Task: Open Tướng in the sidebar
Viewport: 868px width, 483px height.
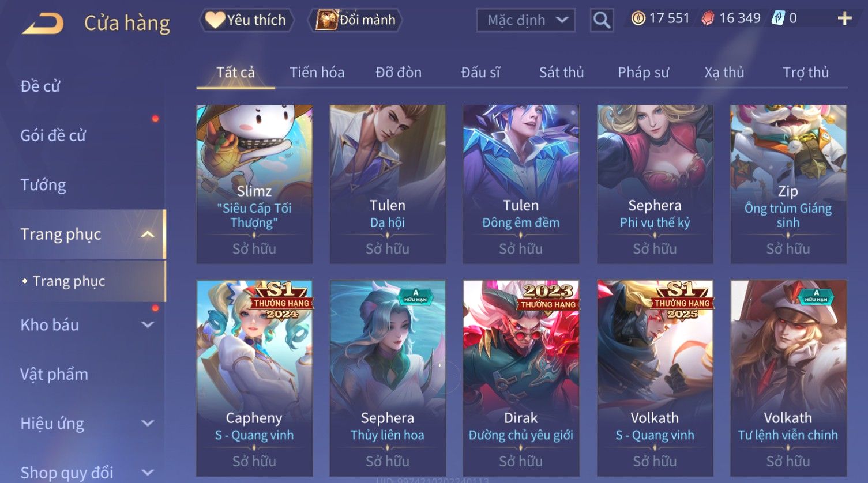Action: (43, 185)
